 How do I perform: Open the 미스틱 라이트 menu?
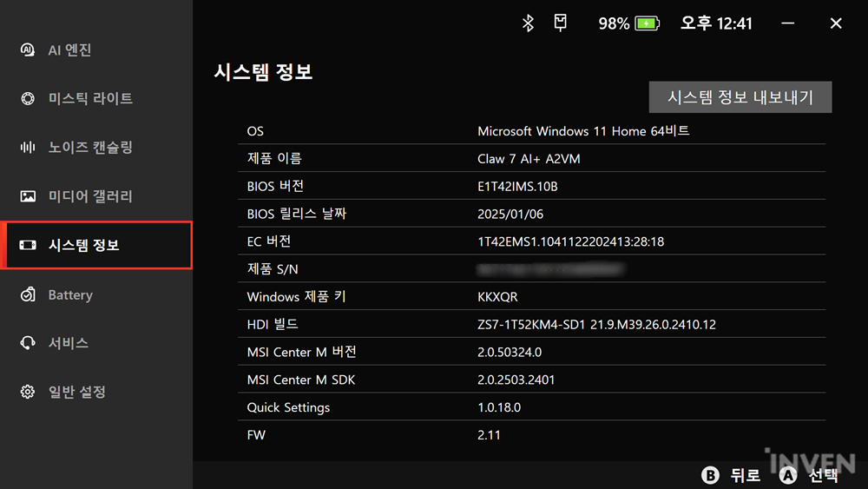tap(96, 98)
